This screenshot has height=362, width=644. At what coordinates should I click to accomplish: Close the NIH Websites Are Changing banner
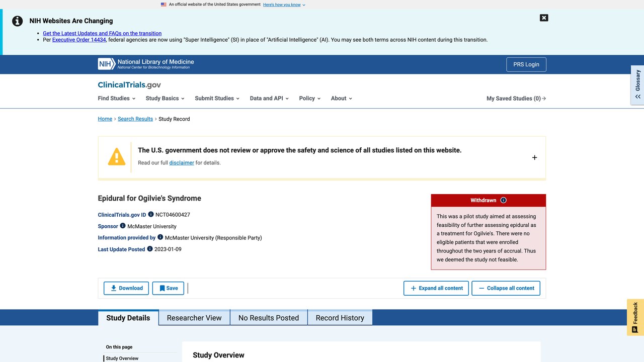coord(544,18)
